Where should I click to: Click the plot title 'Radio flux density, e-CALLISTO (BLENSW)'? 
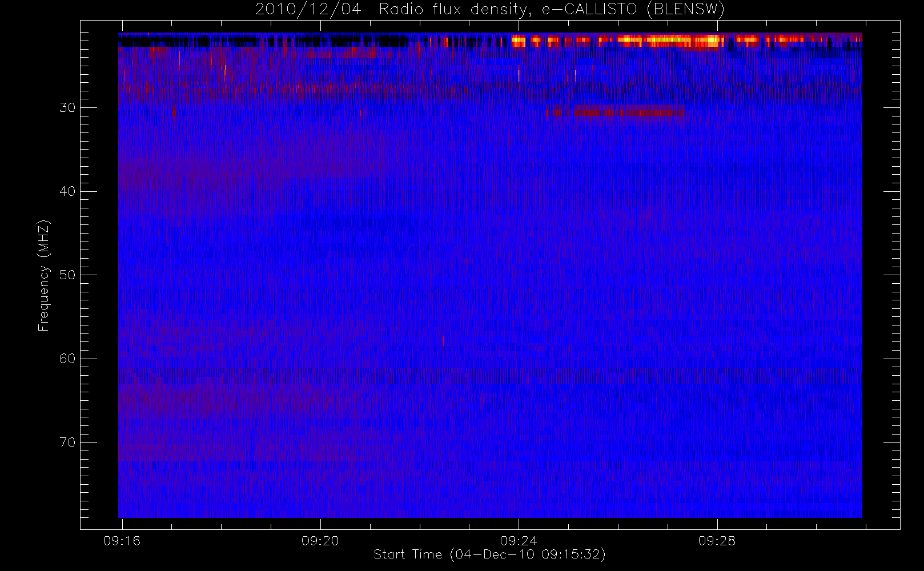tap(552, 10)
